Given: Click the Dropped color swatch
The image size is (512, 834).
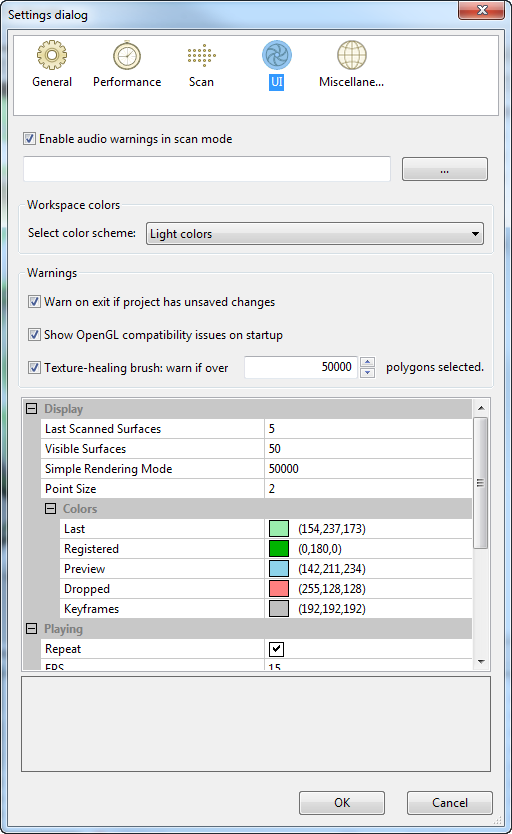Looking at the screenshot, I should pyautogui.click(x=279, y=589).
